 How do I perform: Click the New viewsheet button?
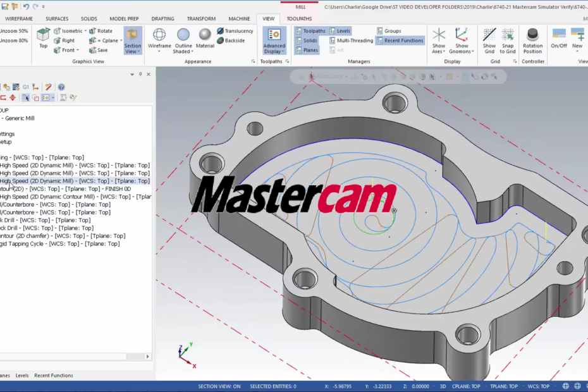coord(577,39)
